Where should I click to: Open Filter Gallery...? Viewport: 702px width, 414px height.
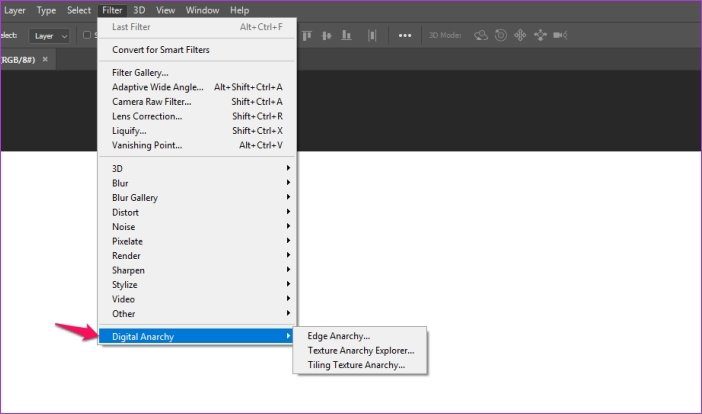pyautogui.click(x=197, y=73)
